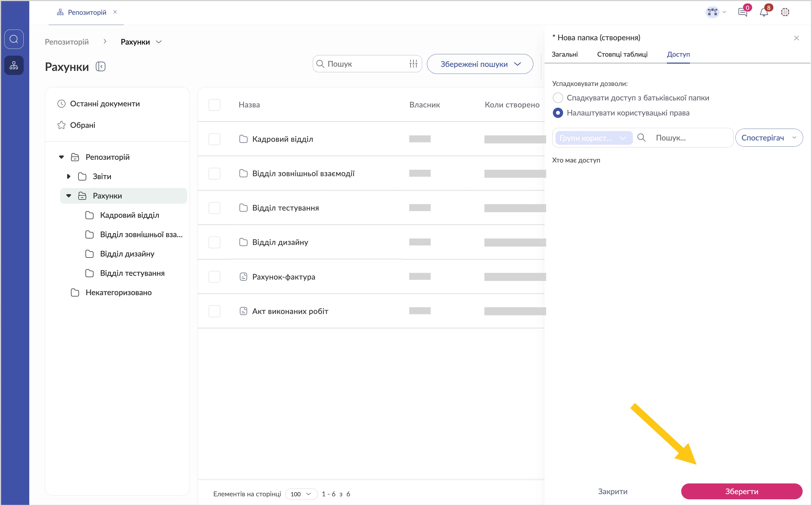Tick the checkbox for Кадровий відділ row
The image size is (812, 506).
coord(214,139)
